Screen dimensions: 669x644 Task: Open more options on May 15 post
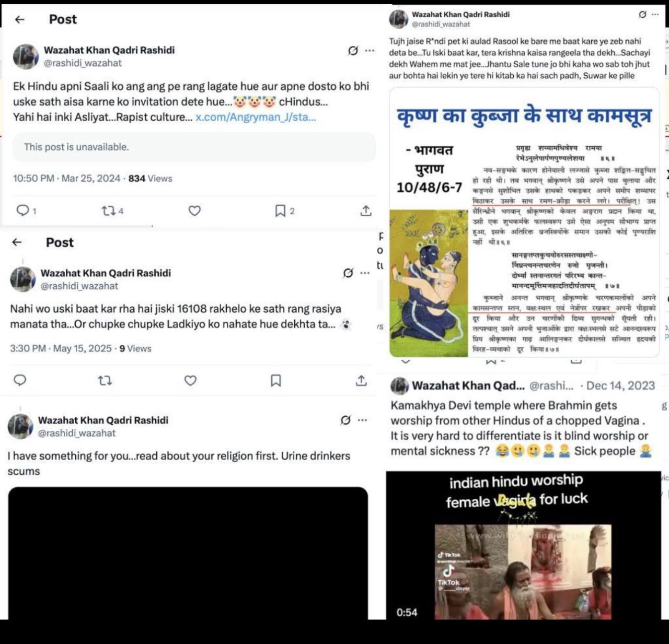pyautogui.click(x=365, y=273)
